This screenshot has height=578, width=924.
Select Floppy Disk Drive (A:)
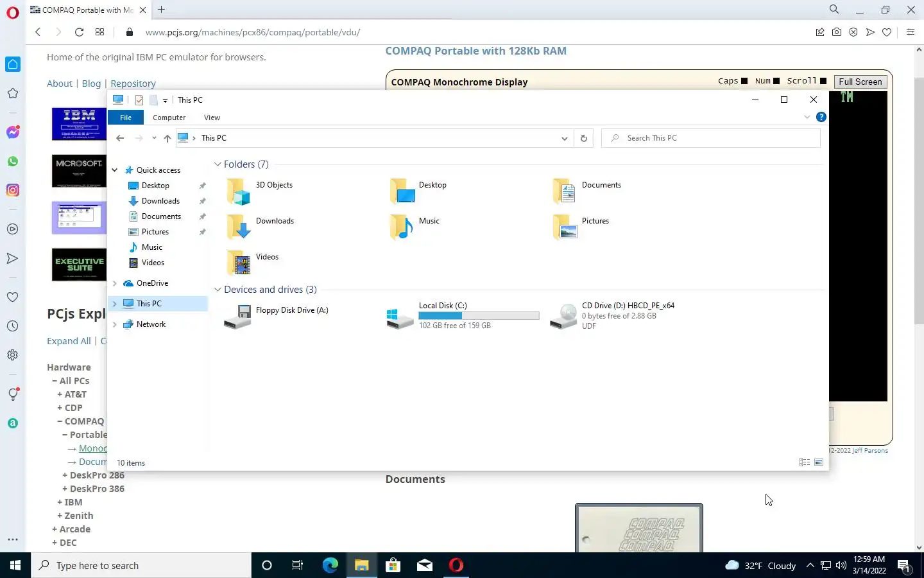pyautogui.click(x=277, y=316)
